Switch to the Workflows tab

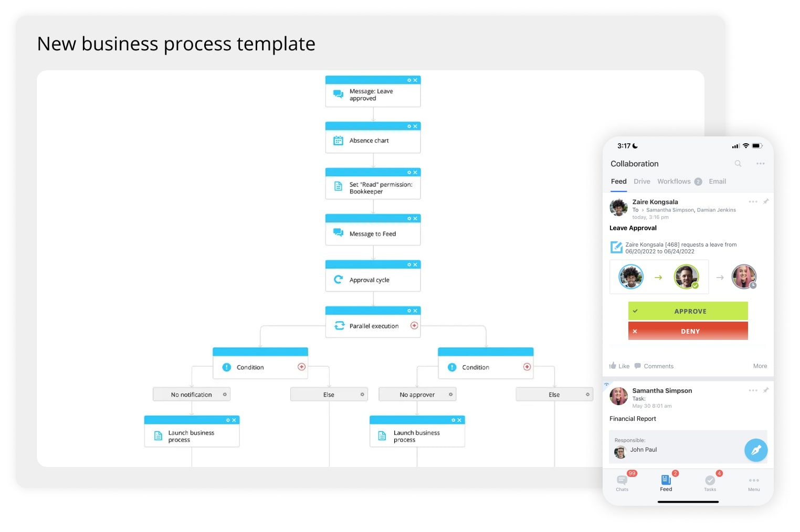674,181
